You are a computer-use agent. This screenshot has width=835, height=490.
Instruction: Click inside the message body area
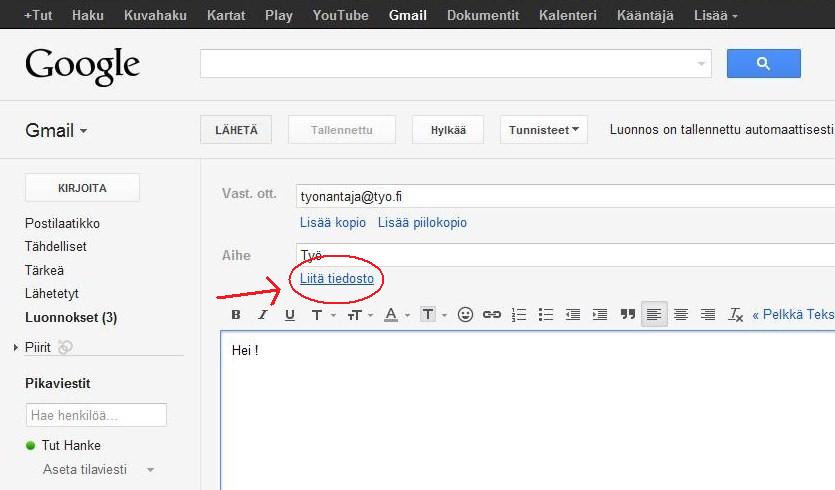pyautogui.click(x=528, y=410)
